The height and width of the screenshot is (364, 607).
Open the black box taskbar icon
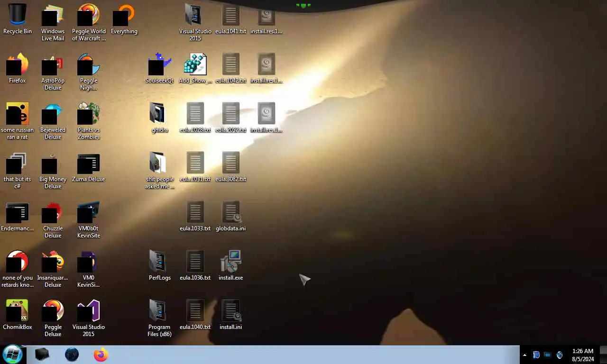pyautogui.click(x=42, y=355)
